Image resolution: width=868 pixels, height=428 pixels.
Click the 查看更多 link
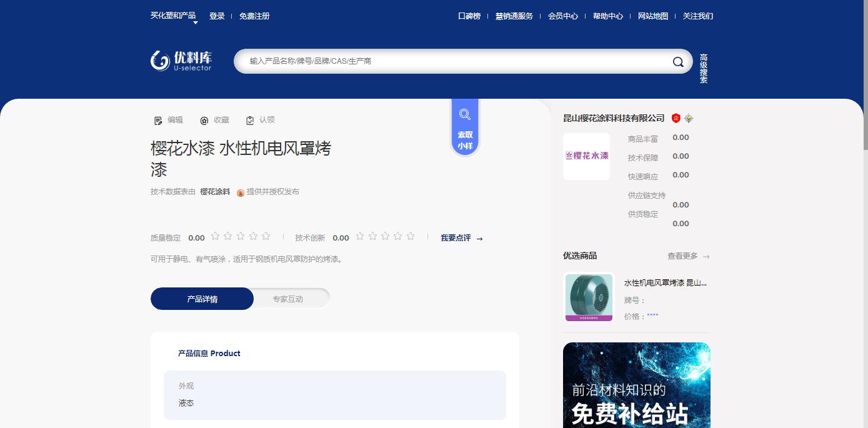pyautogui.click(x=682, y=256)
